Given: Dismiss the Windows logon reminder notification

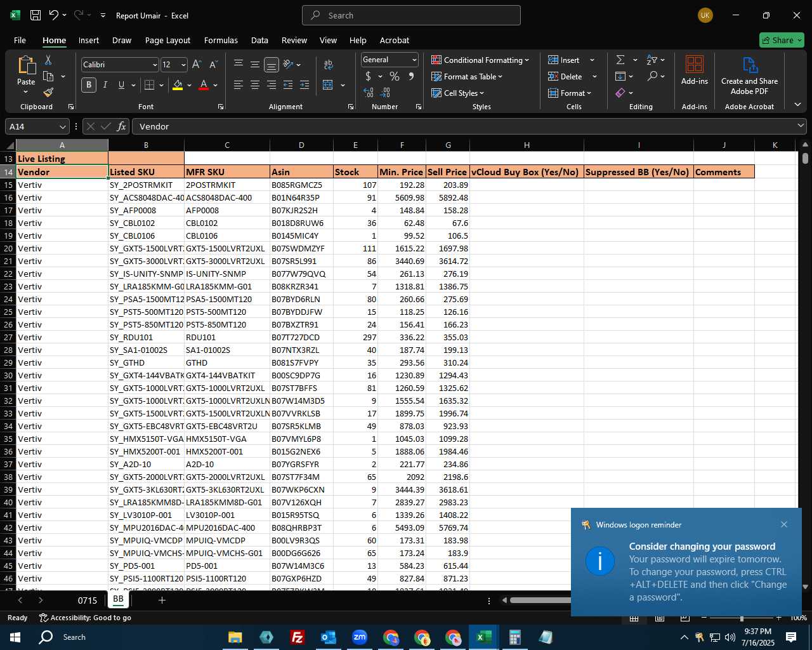Looking at the screenshot, I should pos(784,524).
